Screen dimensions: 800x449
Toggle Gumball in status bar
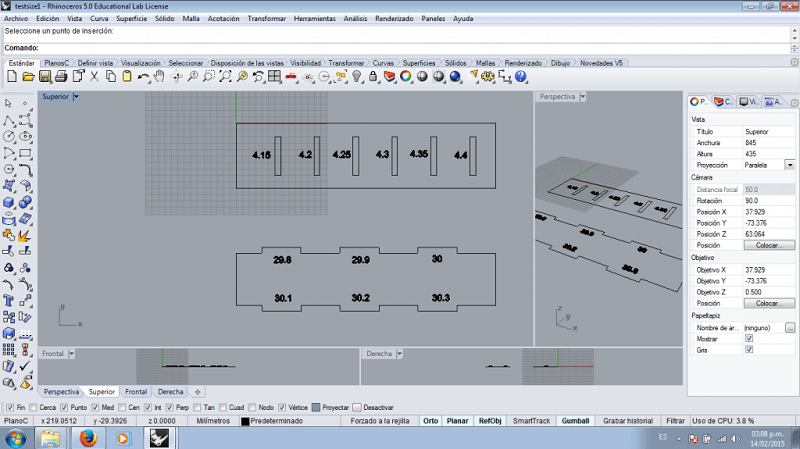[576, 421]
